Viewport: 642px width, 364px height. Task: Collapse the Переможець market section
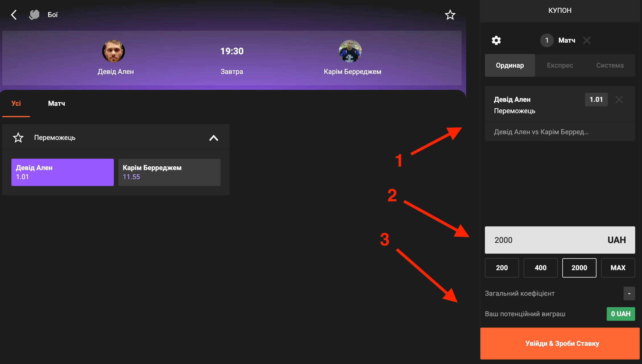tap(213, 138)
